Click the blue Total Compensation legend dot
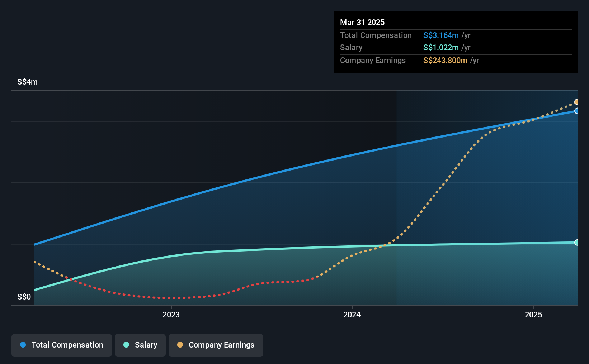 [x=23, y=345]
